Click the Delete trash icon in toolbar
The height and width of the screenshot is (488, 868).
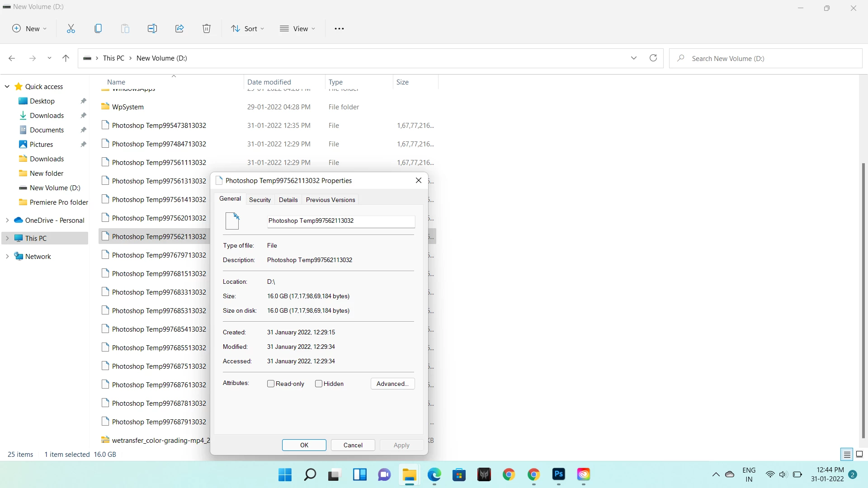click(x=207, y=28)
